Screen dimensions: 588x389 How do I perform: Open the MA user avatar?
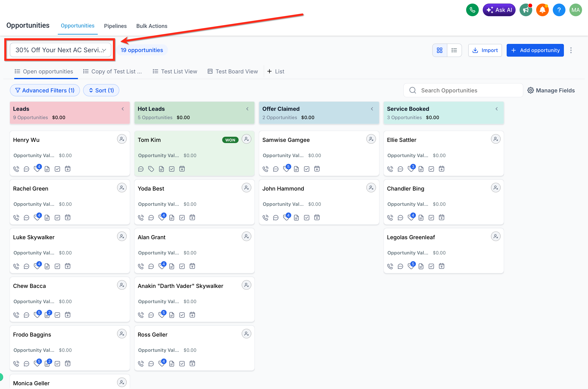[576, 10]
